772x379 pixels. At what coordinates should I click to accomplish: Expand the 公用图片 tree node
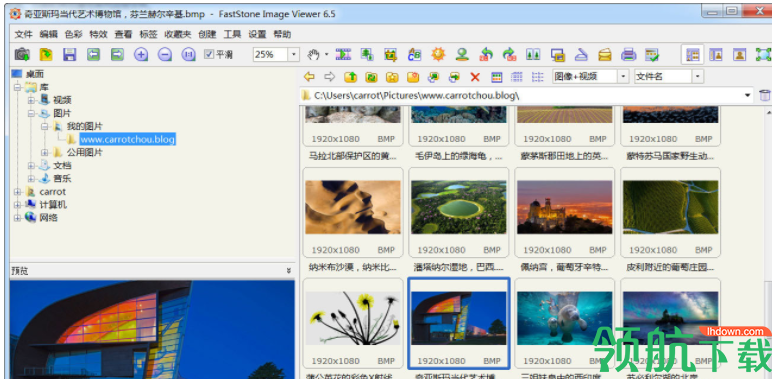(x=44, y=153)
